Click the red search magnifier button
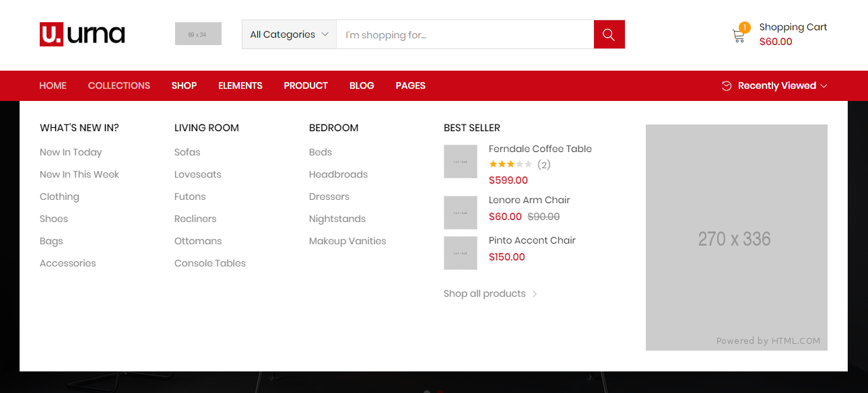The image size is (868, 393). point(609,34)
